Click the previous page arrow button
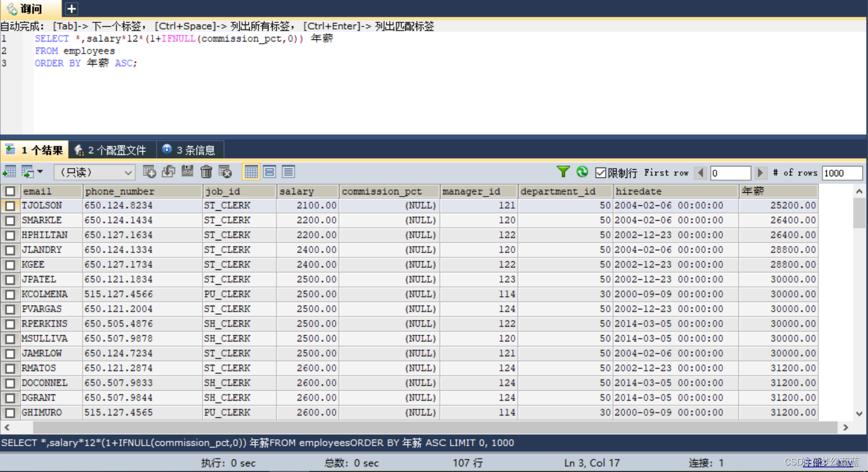This screenshot has height=472, width=868. pyautogui.click(x=701, y=173)
